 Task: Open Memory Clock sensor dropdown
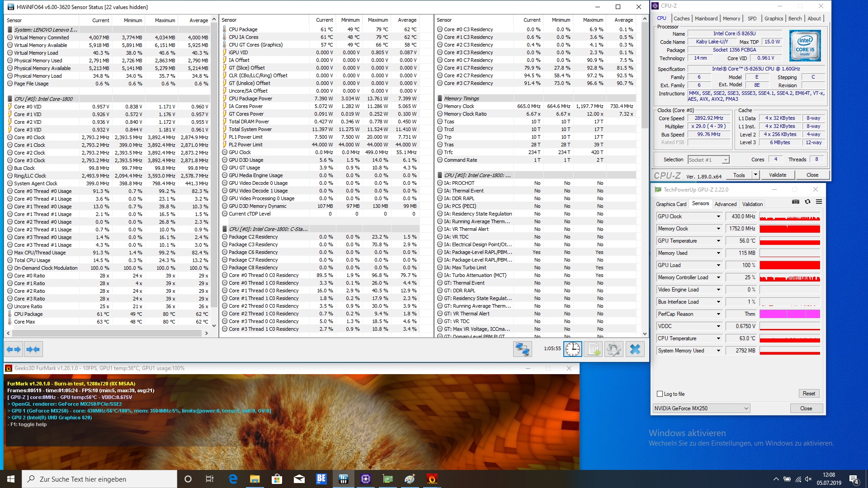(x=718, y=229)
